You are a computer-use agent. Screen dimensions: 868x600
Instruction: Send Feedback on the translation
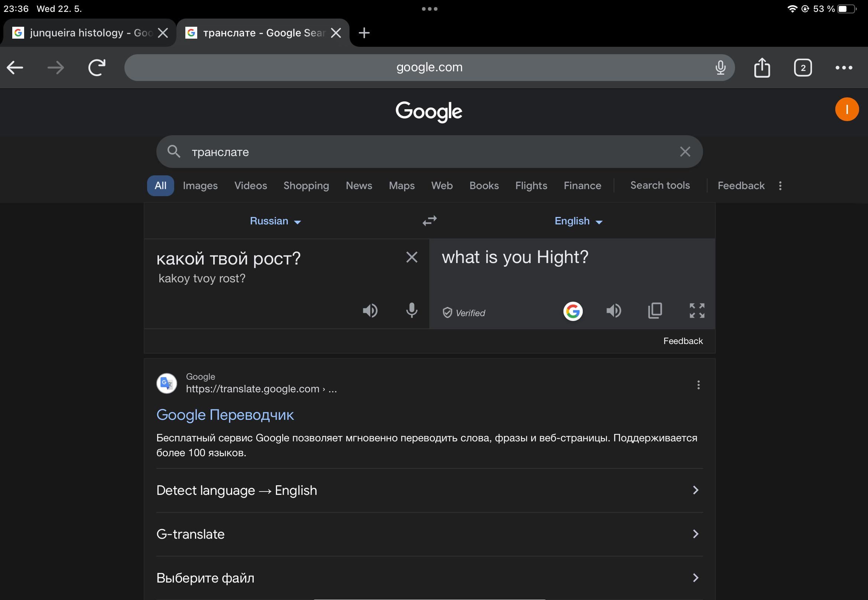click(x=683, y=341)
